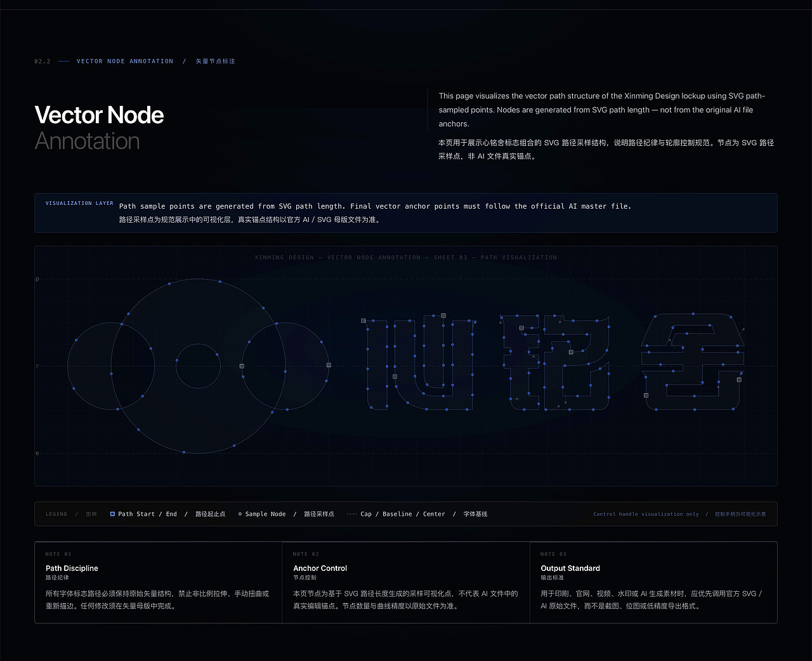Click the paragraph starting 所有字体标志路径

157,599
